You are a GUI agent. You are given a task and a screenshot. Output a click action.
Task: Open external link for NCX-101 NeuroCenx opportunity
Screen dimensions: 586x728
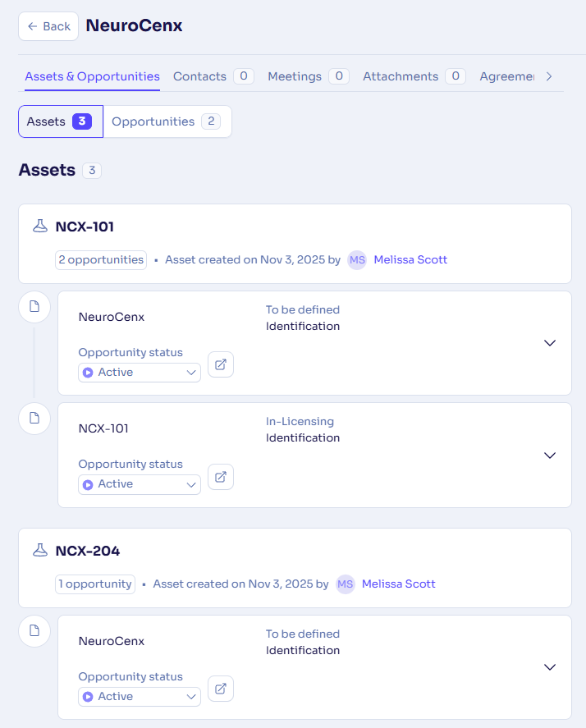tap(221, 364)
